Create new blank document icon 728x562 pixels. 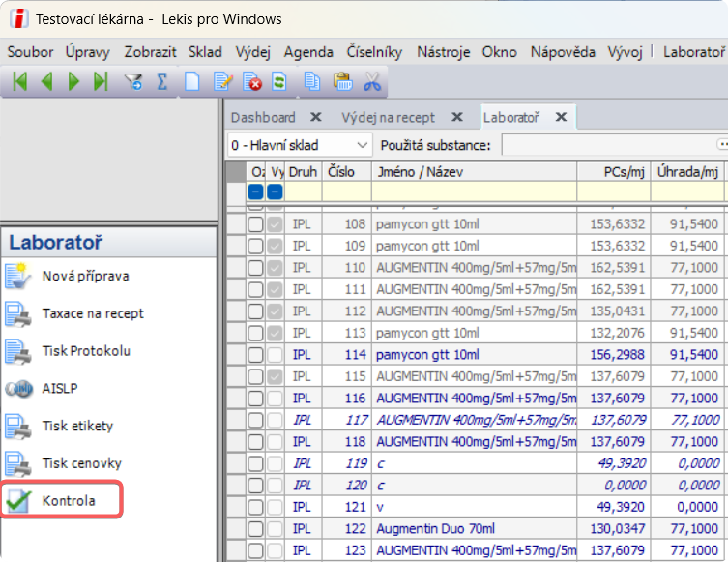tap(192, 82)
